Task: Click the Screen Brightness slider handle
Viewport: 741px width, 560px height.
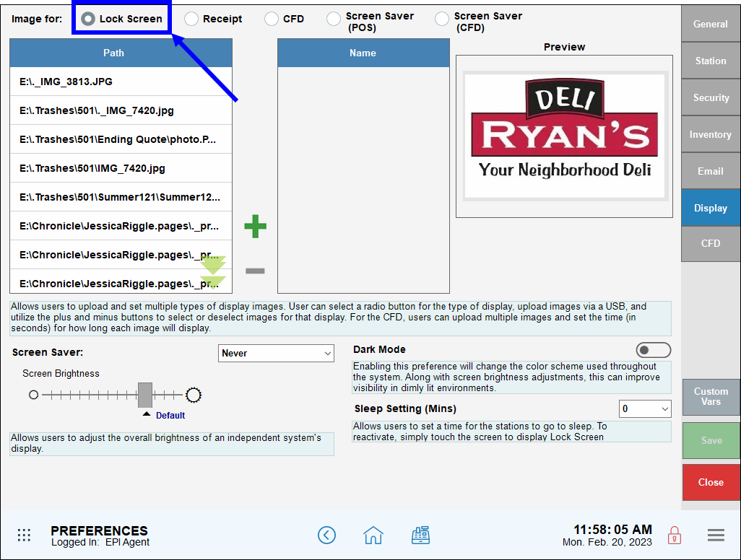Action: [x=145, y=395]
